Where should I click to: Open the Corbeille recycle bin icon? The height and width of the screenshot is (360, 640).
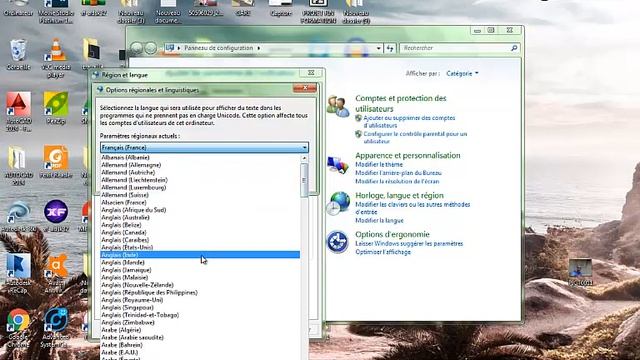[18, 54]
